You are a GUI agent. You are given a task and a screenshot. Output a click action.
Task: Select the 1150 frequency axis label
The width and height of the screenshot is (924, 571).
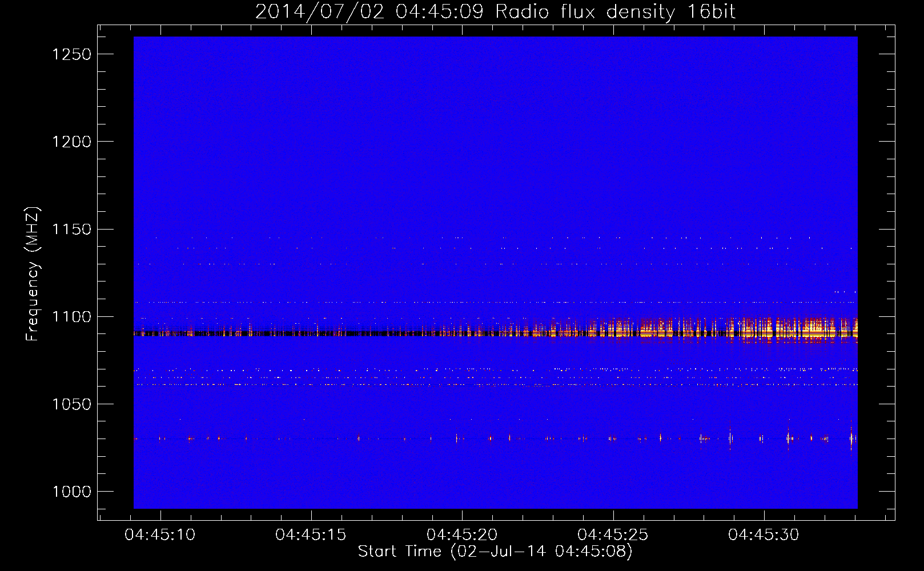tap(71, 229)
